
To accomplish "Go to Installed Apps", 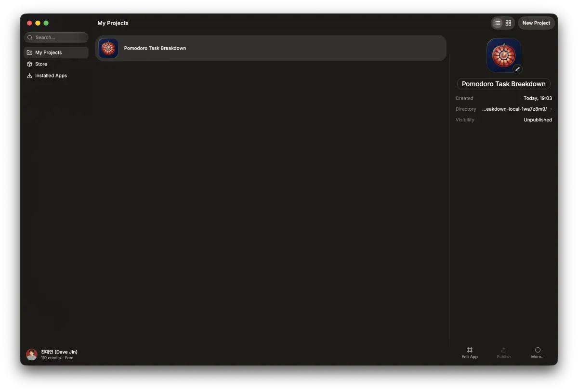I will 56,76.
